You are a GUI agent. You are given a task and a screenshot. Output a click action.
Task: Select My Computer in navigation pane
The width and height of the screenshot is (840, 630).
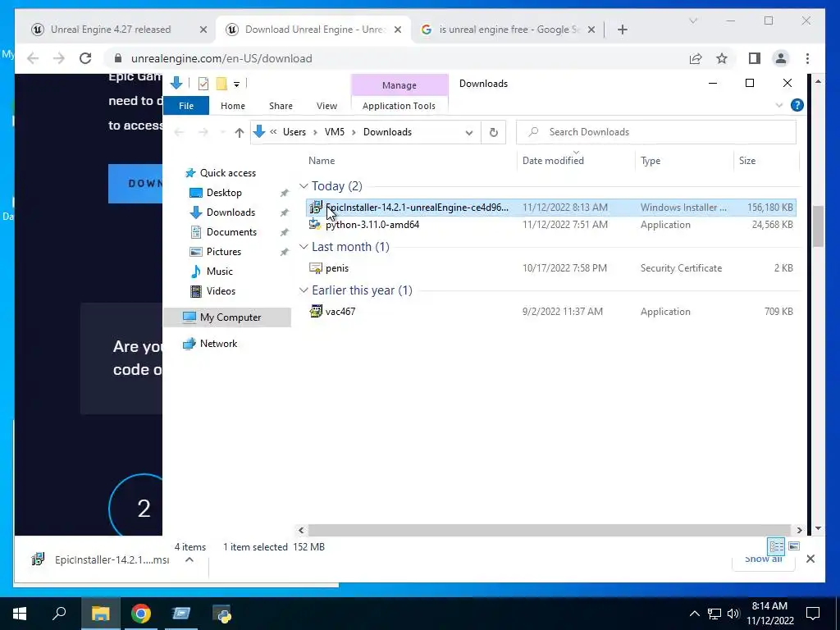(x=227, y=317)
